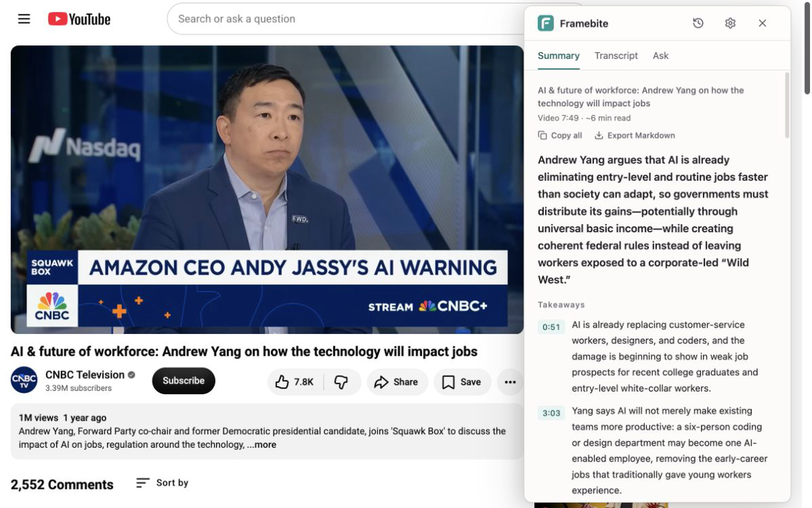Jump to the 3:03 timestamp
Screen dimensions: 812x508
(x=551, y=413)
